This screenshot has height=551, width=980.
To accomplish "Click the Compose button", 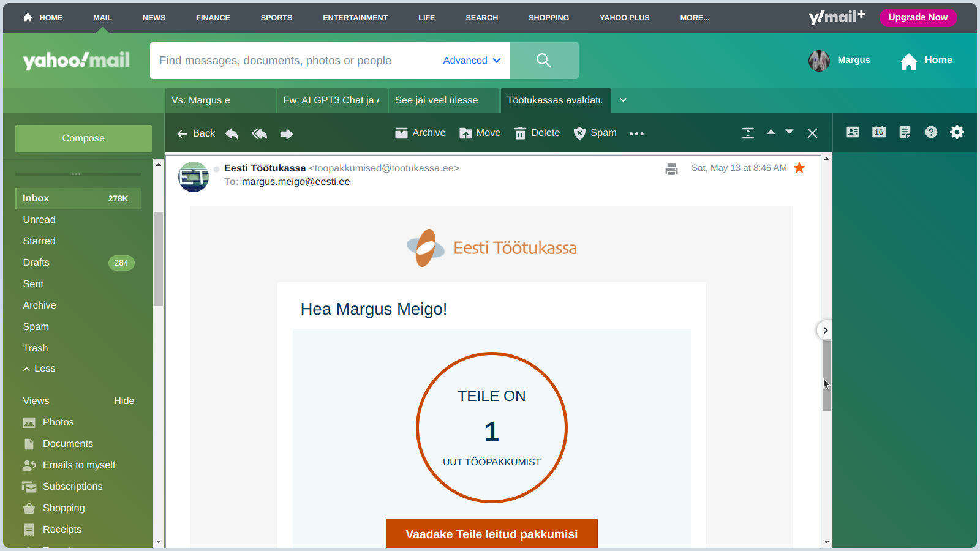I will click(83, 138).
